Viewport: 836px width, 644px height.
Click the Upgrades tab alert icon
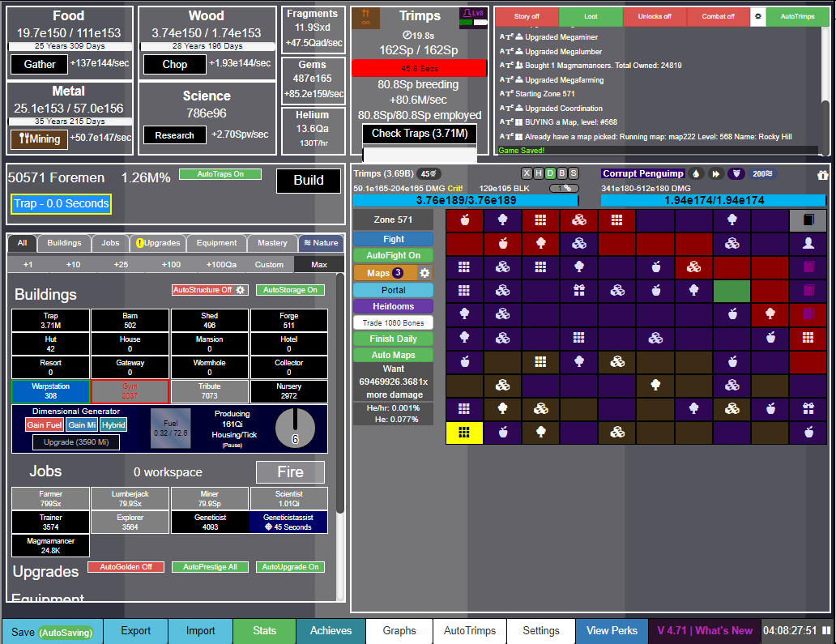point(140,243)
